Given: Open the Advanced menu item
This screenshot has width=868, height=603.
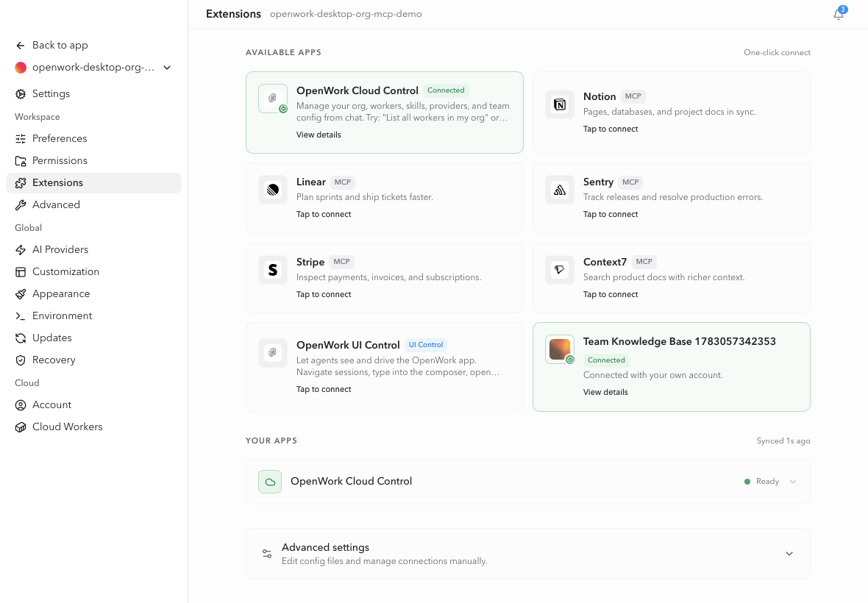Looking at the screenshot, I should tap(93, 205).
